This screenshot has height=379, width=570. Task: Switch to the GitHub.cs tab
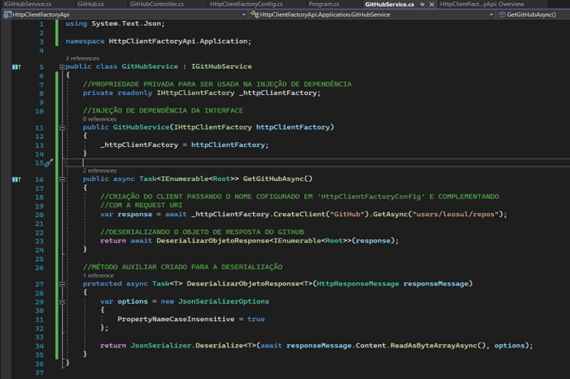(91, 4)
